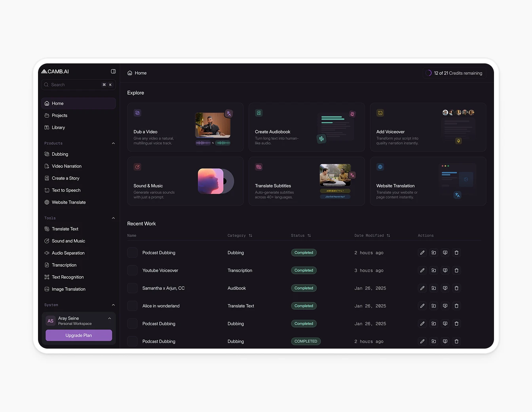This screenshot has height=412, width=532.
Task: Move Youtube Voiceover using the folder icon
Action: (x=433, y=270)
